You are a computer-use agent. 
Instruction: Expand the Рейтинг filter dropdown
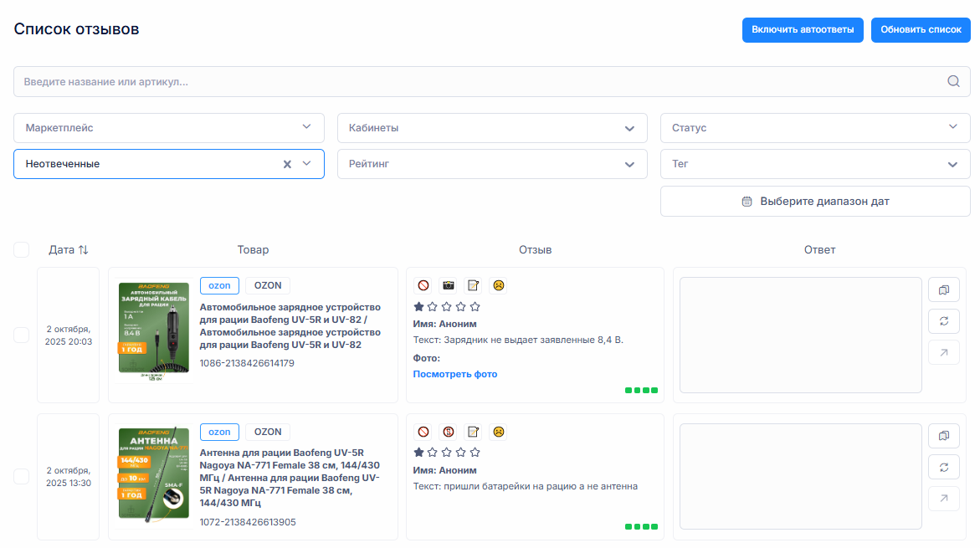point(492,164)
